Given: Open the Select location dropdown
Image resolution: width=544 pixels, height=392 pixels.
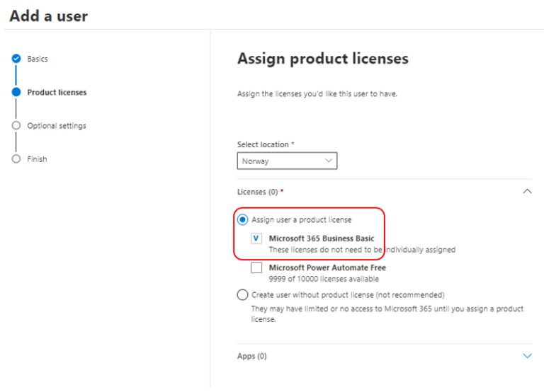Looking at the screenshot, I should pyautogui.click(x=287, y=161).
